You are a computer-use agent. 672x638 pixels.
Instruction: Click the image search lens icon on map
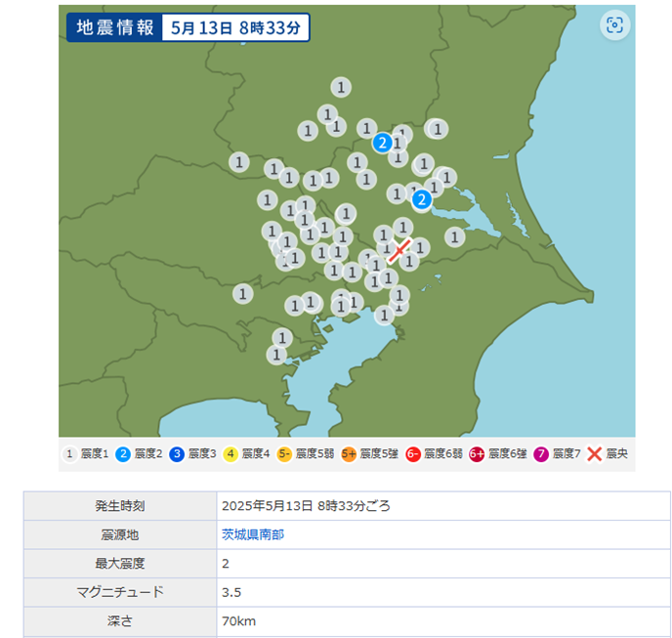click(x=614, y=26)
